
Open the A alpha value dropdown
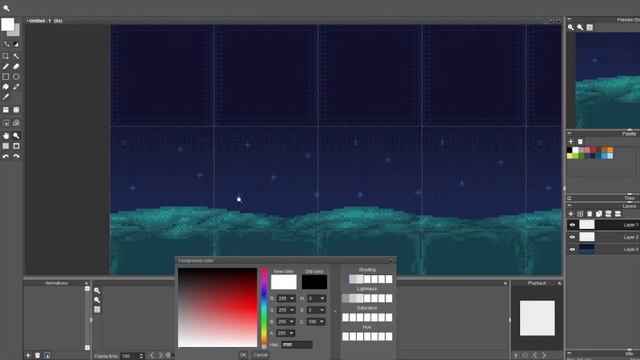point(292,333)
